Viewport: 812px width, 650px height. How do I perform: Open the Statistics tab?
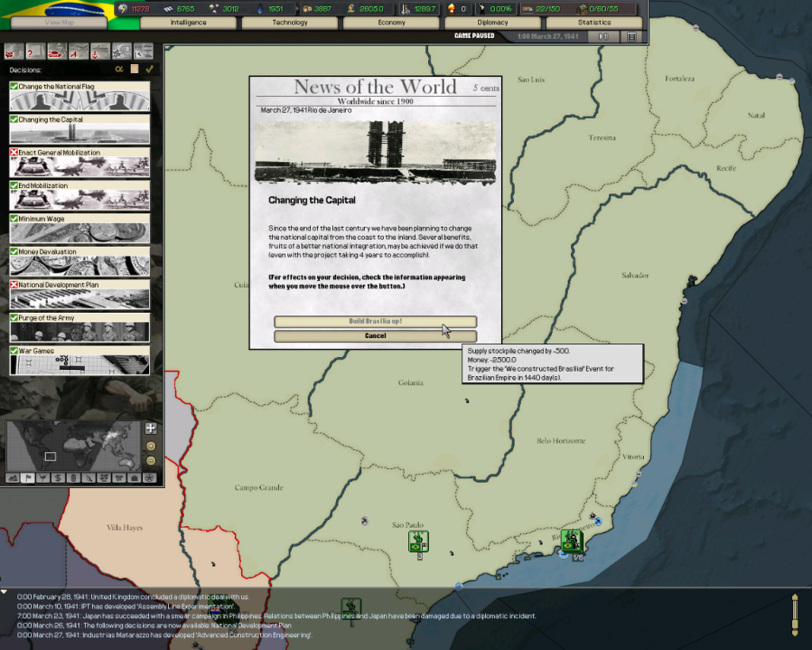(x=594, y=23)
